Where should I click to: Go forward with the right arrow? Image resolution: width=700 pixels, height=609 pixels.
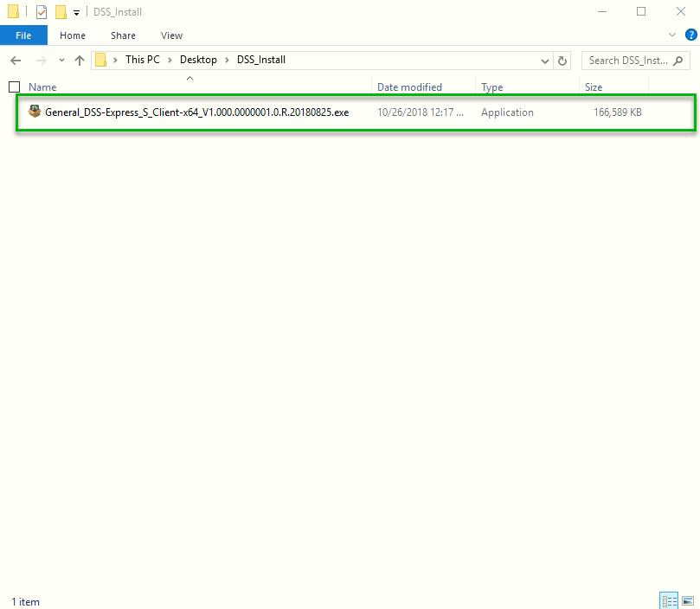coord(41,61)
